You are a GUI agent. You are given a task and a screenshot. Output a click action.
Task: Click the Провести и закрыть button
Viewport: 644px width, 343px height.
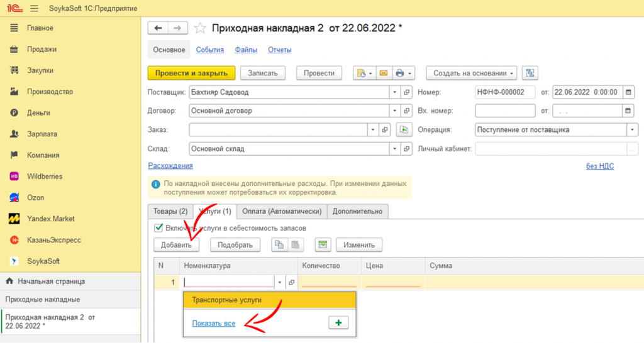(191, 73)
